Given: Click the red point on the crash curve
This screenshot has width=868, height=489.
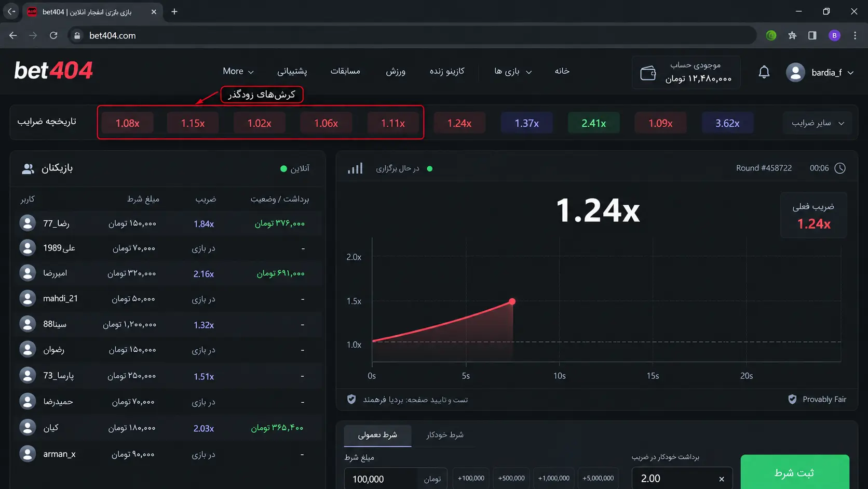Looking at the screenshot, I should 512,301.
